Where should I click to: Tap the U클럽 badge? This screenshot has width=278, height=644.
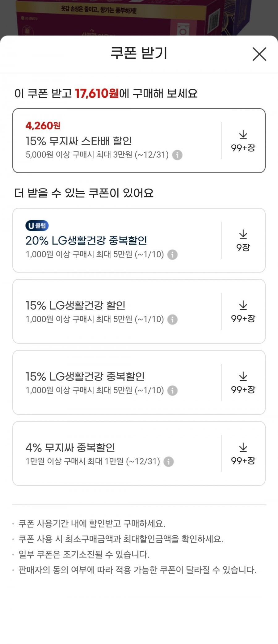tap(37, 226)
